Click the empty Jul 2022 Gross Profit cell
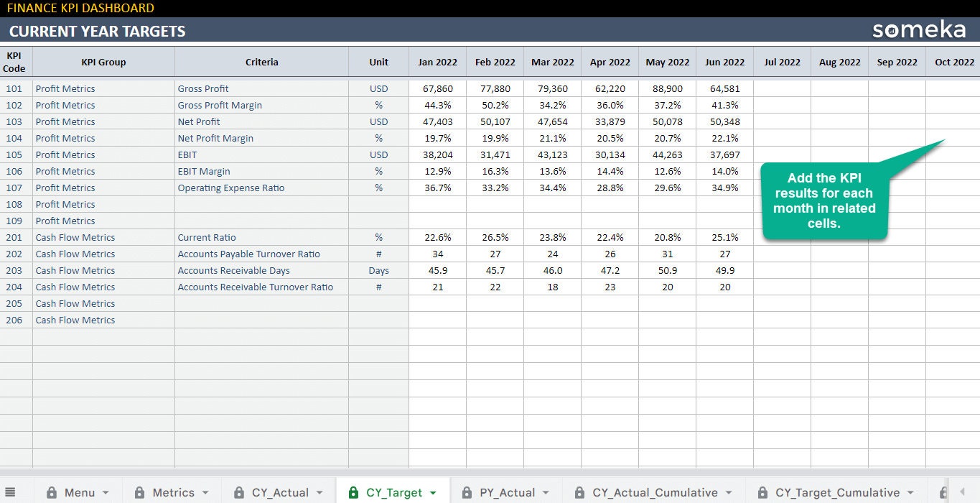Viewport: 980px width, 503px height. coord(783,88)
